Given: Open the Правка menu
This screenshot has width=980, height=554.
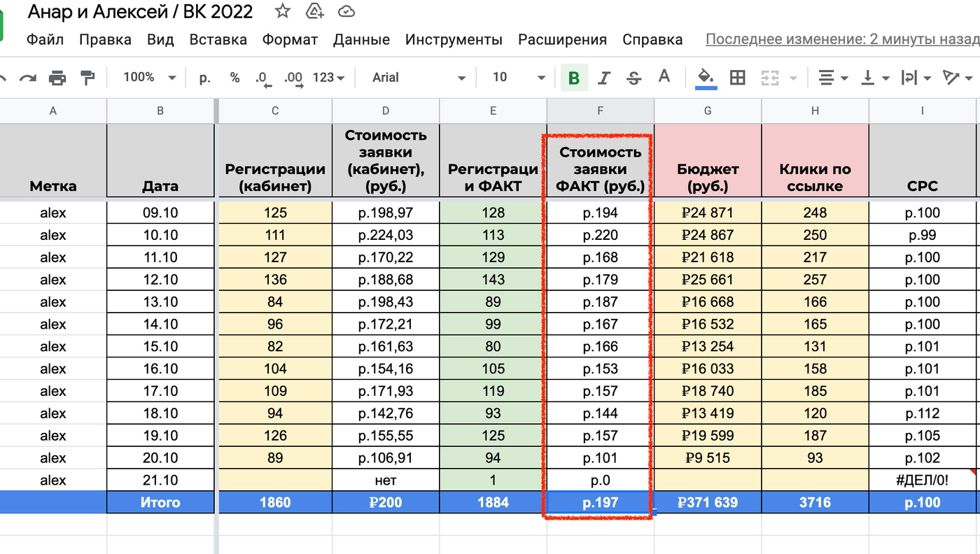Looking at the screenshot, I should [x=105, y=40].
